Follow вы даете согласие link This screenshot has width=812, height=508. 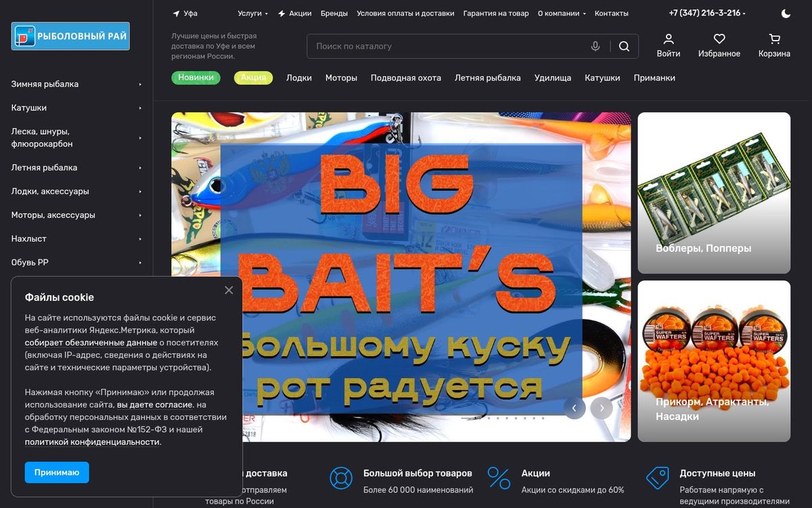[155, 404]
